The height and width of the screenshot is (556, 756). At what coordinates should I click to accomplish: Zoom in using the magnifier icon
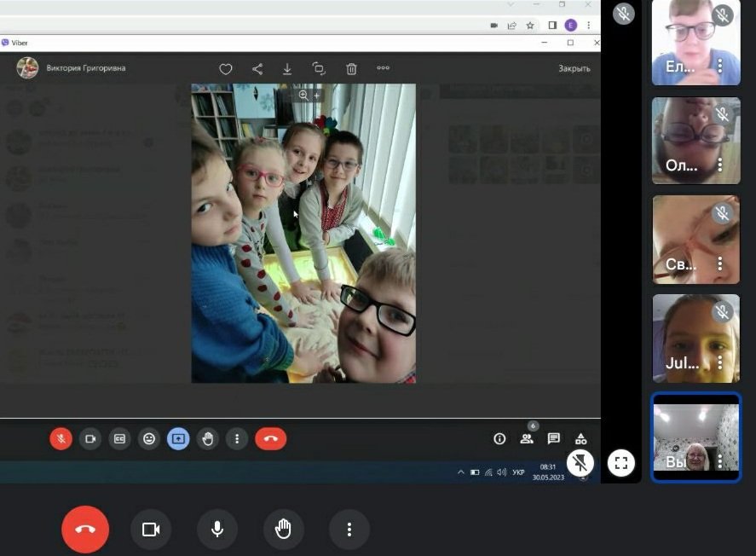pyautogui.click(x=303, y=95)
